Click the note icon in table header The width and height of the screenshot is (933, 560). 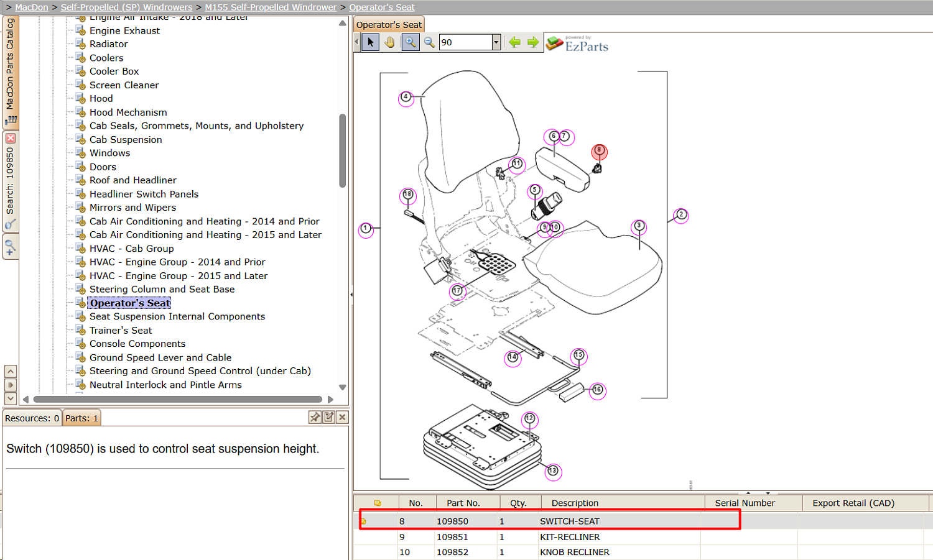pos(378,503)
